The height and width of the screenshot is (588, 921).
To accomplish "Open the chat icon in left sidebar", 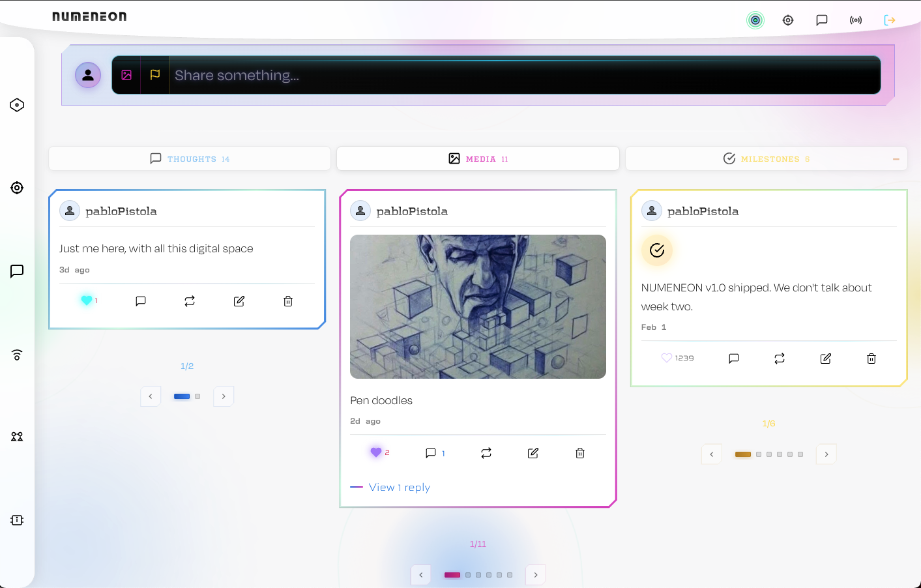I will [x=17, y=271].
